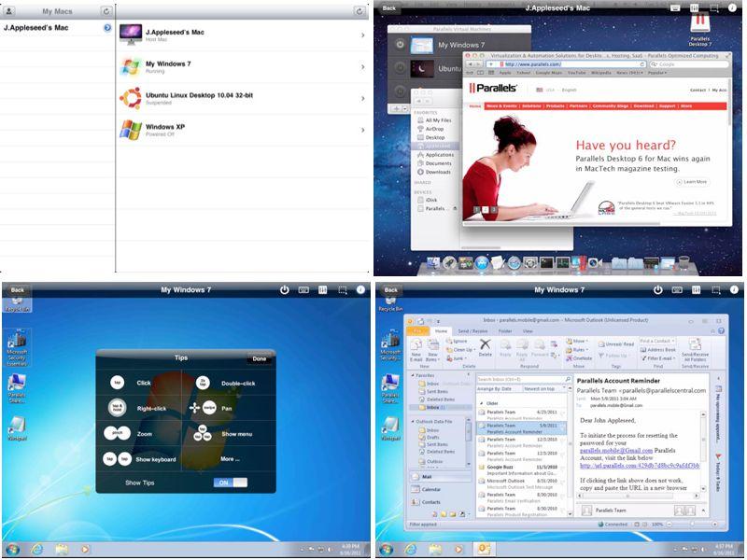The height and width of the screenshot is (560, 747).
Task: Click New E-mail icon in Outlook
Action: (x=416, y=348)
